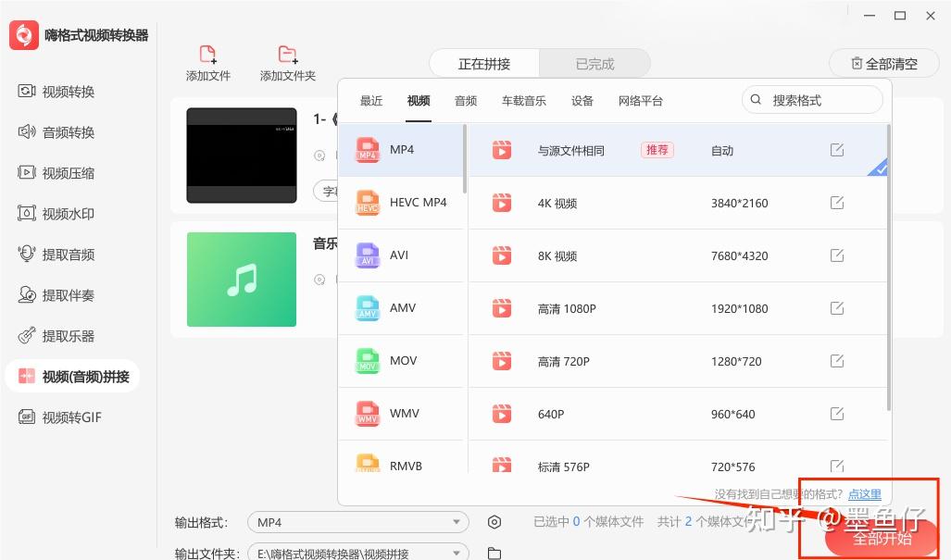
Task: Select the 与源文件相同 recommended row
Action: pos(678,150)
